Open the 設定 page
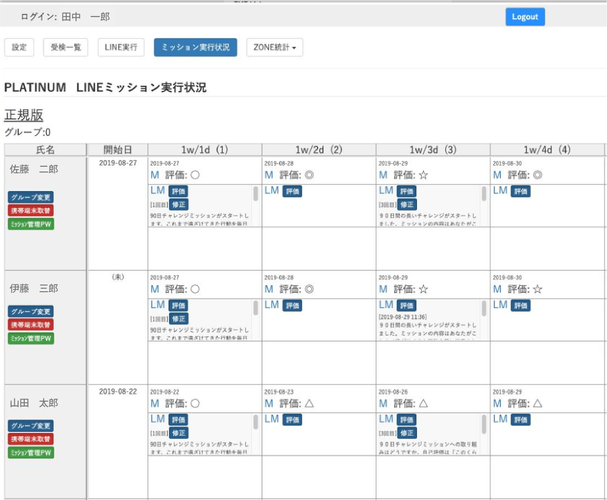This screenshot has height=500, width=607. [19, 47]
